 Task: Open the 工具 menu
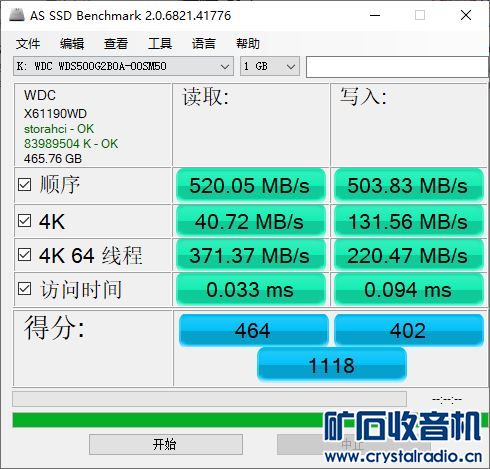[160, 44]
